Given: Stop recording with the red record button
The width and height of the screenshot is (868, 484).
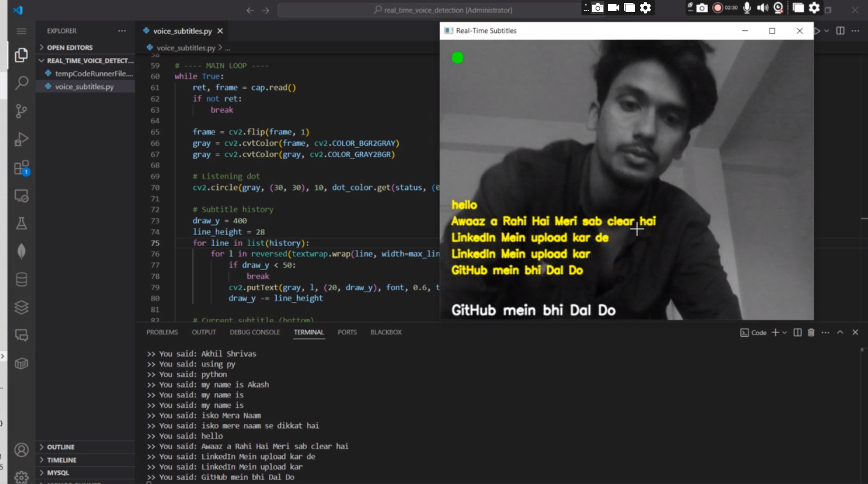Looking at the screenshot, I should coord(717,8).
